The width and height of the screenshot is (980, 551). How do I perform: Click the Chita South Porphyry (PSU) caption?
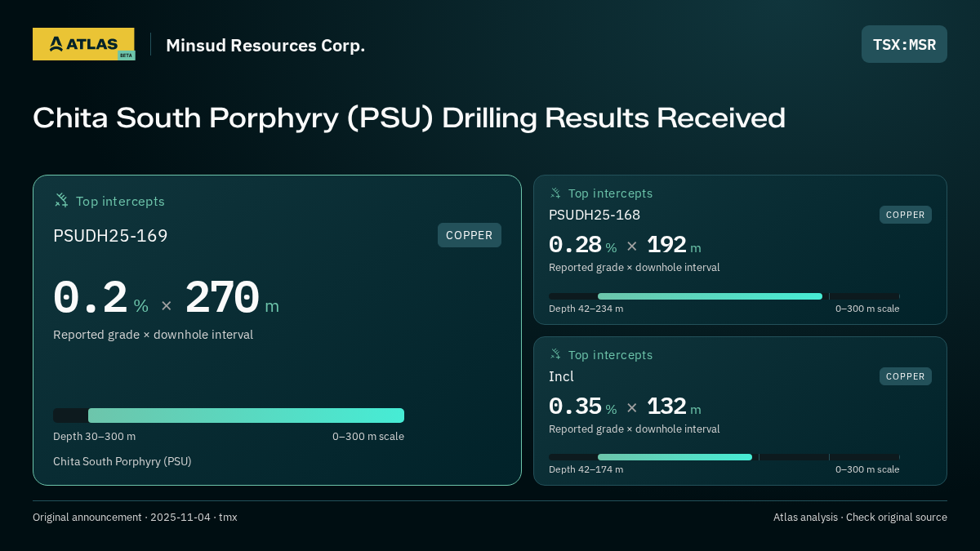(122, 461)
